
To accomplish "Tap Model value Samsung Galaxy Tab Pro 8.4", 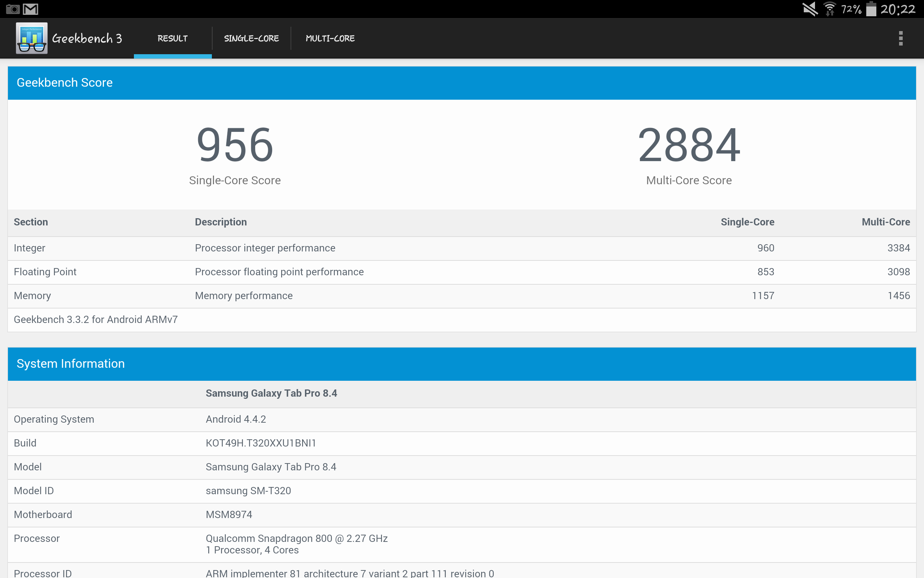I will tap(271, 467).
